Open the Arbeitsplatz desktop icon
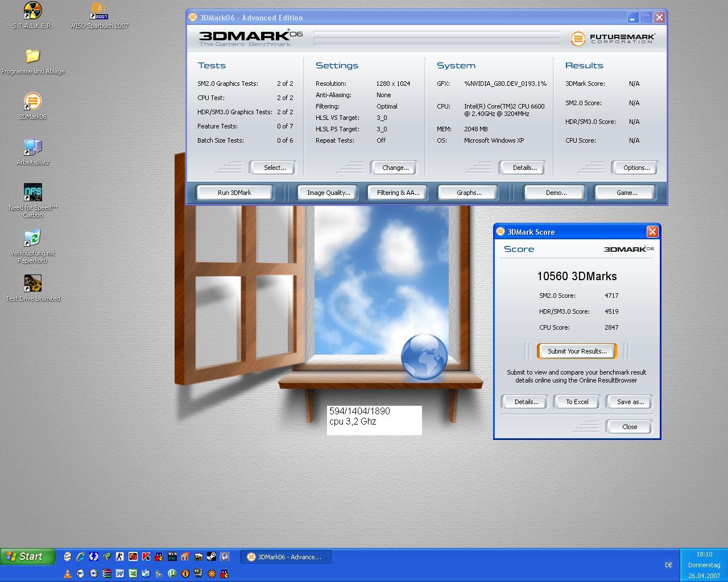Image resolution: width=728 pixels, height=582 pixels. tap(32, 152)
